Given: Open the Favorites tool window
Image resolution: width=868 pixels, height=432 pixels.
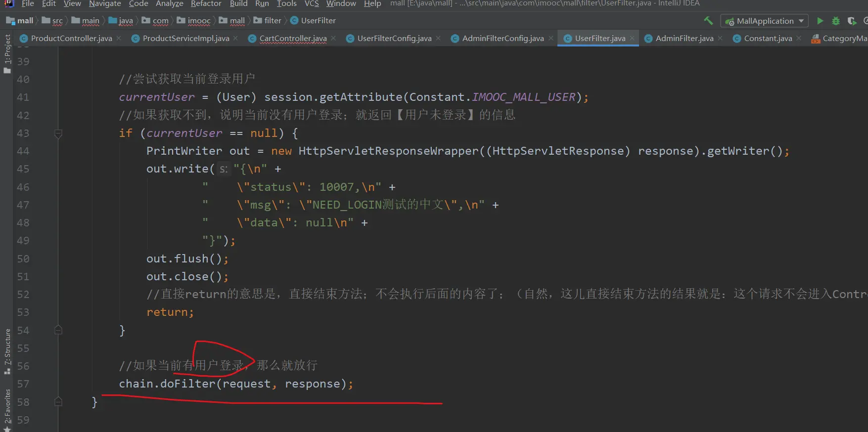Looking at the screenshot, I should pos(7,410).
